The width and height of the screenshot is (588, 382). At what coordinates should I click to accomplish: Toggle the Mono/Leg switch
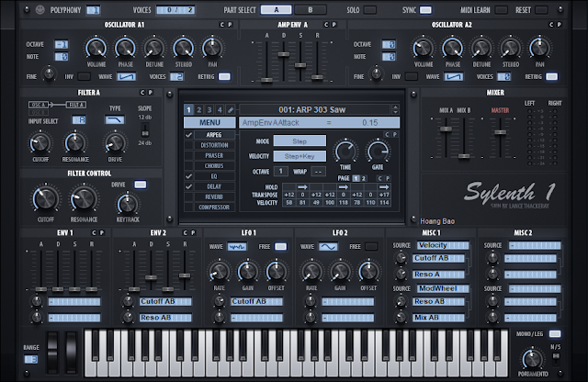click(555, 334)
